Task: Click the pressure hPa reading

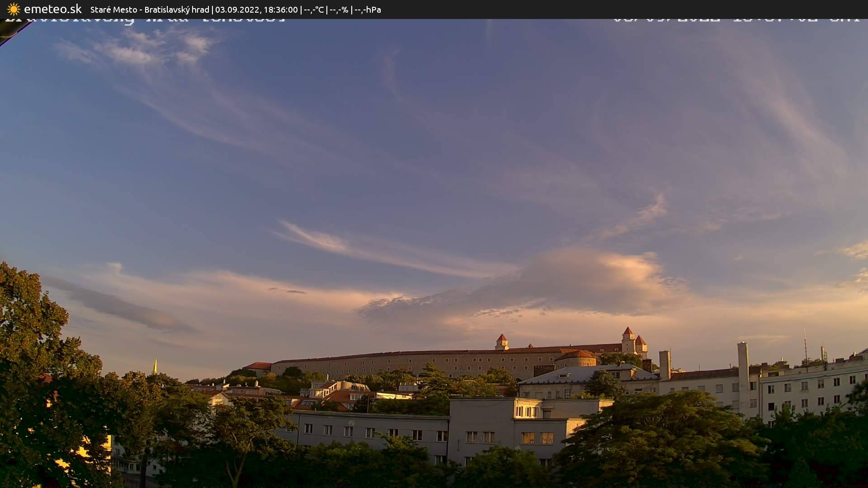Action: (368, 9)
